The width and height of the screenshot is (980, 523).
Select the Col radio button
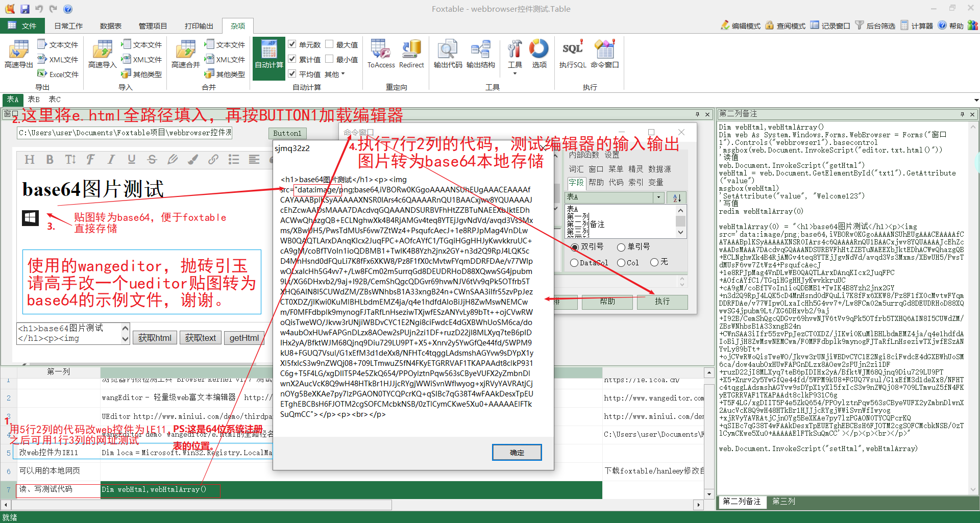click(621, 263)
